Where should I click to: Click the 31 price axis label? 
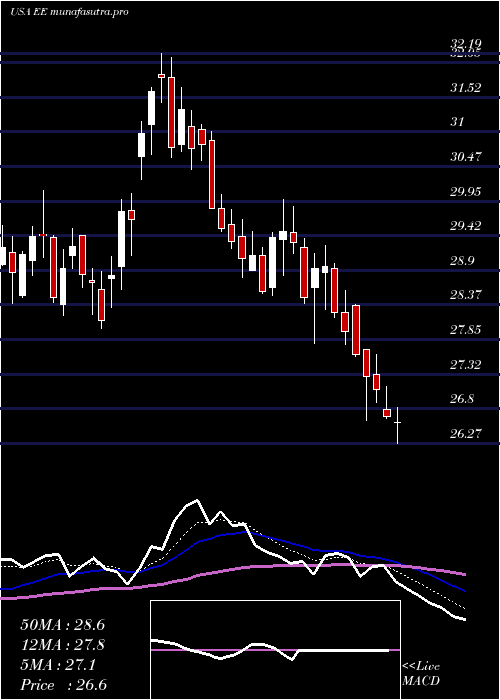coord(457,121)
